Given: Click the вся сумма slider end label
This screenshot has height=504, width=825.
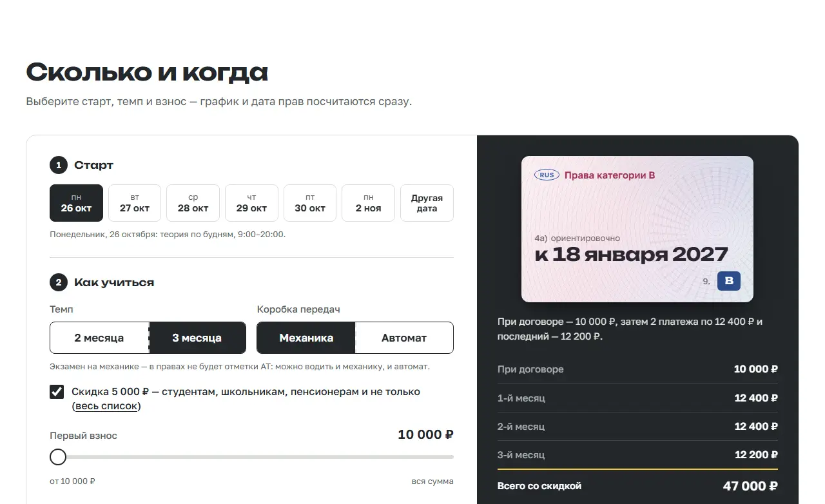Looking at the screenshot, I should click(x=432, y=481).
